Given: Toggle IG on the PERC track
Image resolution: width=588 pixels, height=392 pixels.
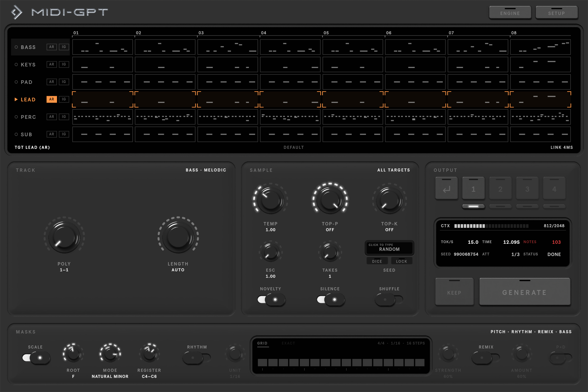Looking at the screenshot, I should tap(64, 117).
